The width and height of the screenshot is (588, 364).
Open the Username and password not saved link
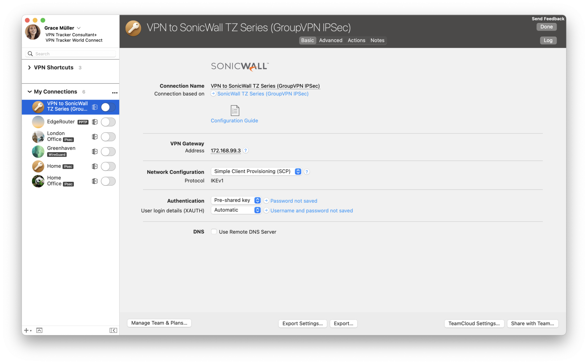(312, 210)
